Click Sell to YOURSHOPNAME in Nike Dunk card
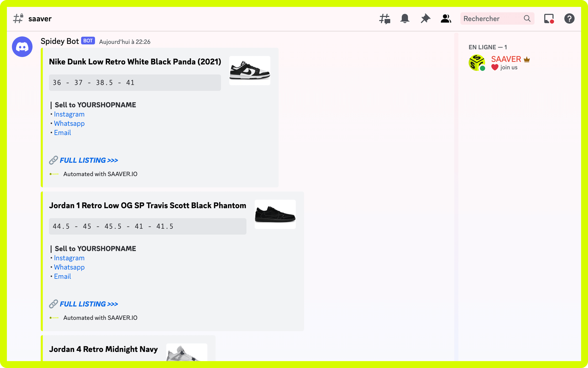Screen dimensions: 588x368 [95, 105]
